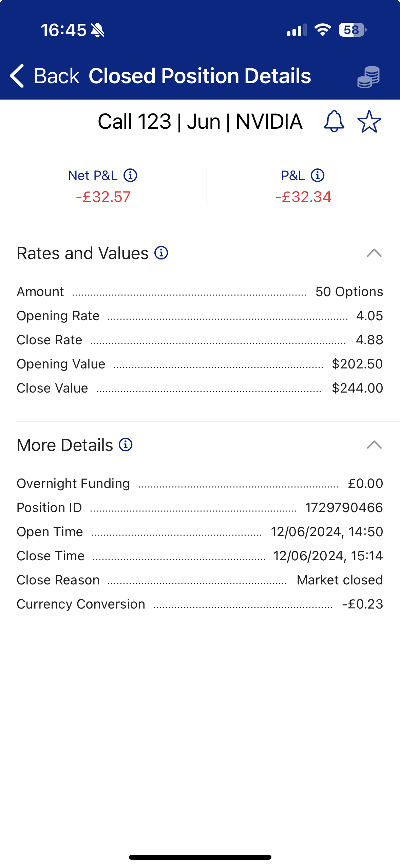Tap the Close Reason row
Screen dimensions: 400x868
click(x=200, y=580)
